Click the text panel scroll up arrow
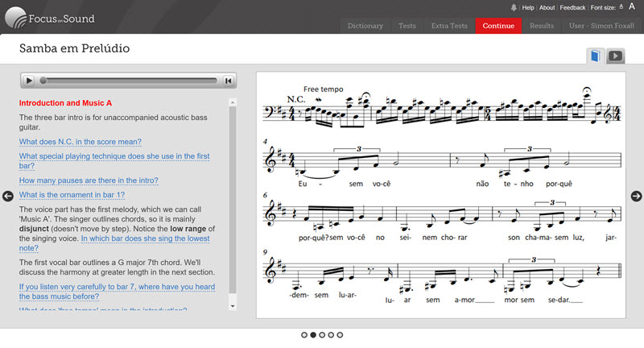 pos(233,101)
